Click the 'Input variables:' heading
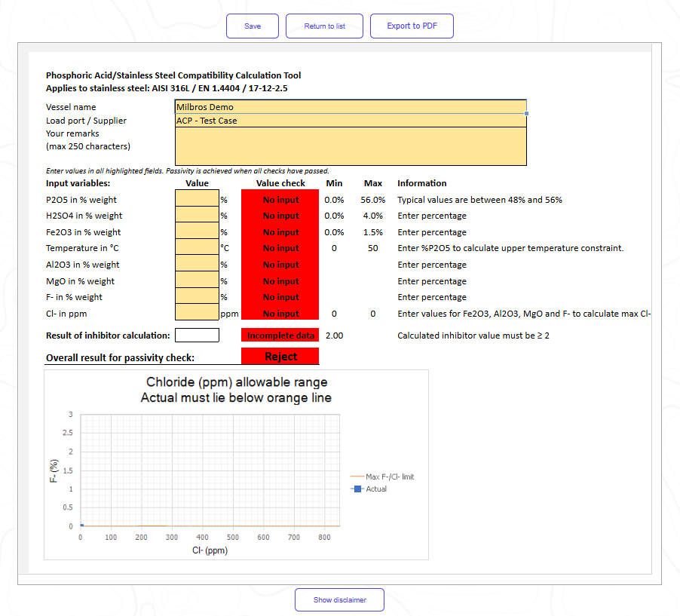The height and width of the screenshot is (616, 680). pyautogui.click(x=78, y=183)
